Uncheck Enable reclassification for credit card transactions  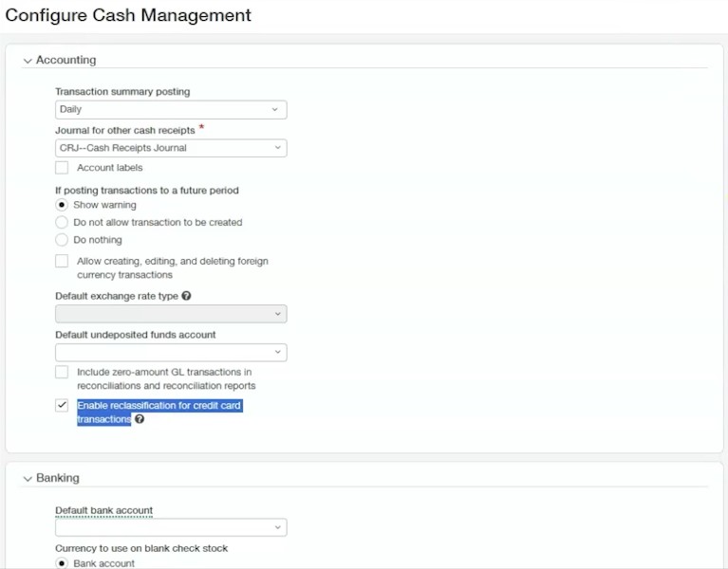tap(62, 405)
